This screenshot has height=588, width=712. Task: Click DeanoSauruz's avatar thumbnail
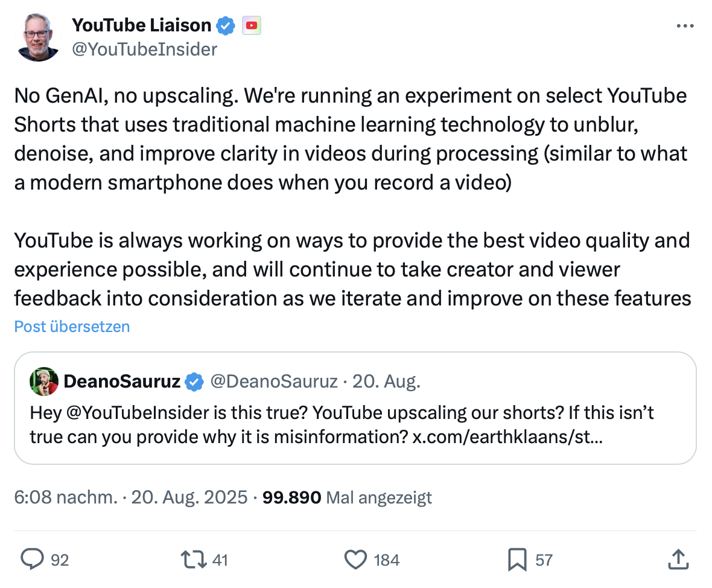(44, 382)
